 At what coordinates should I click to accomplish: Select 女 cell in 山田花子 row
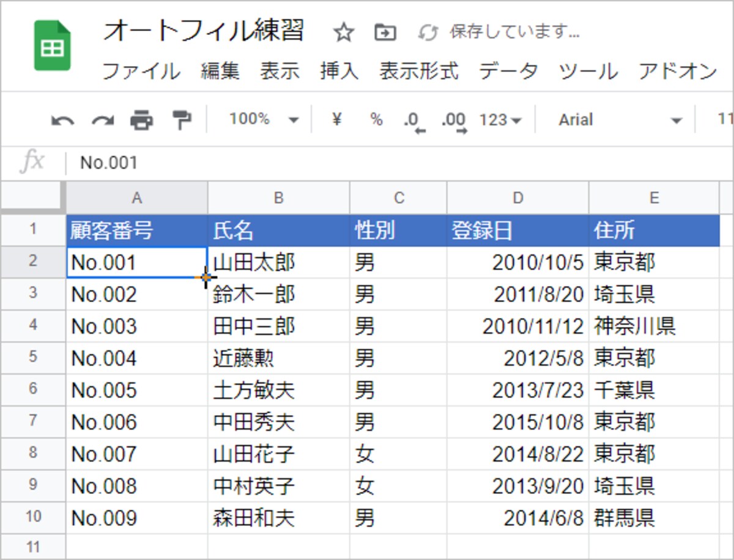(x=398, y=453)
